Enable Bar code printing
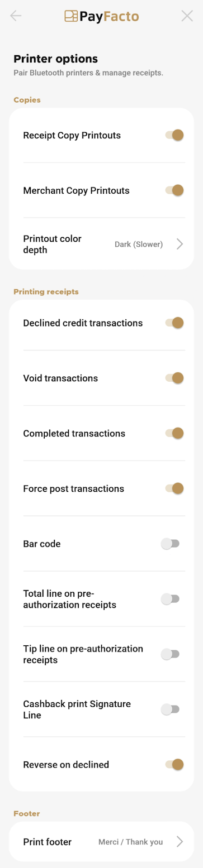Viewport: 203px width, 868px height. [x=170, y=544]
